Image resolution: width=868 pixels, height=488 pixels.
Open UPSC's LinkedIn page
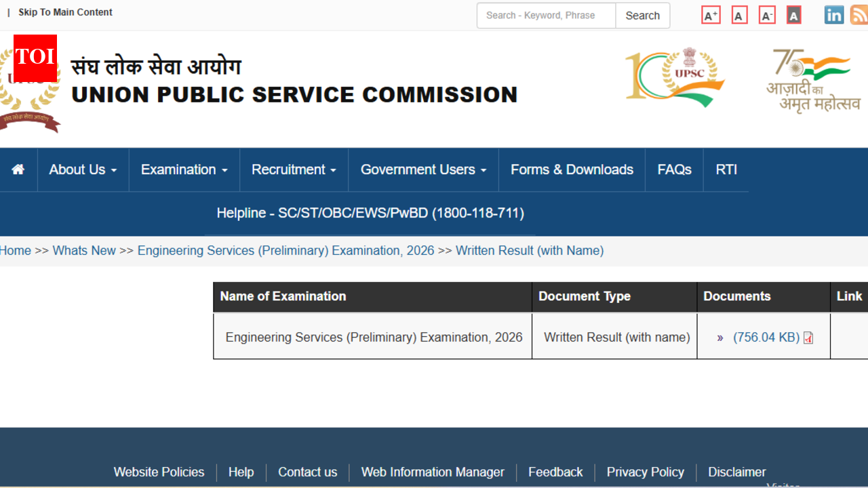pyautogui.click(x=833, y=14)
